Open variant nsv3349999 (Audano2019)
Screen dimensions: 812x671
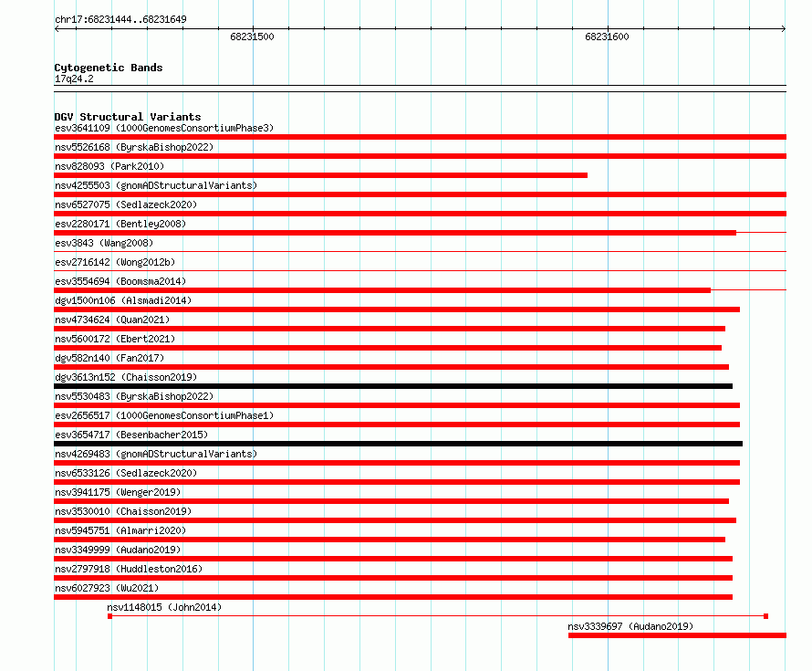click(x=118, y=550)
